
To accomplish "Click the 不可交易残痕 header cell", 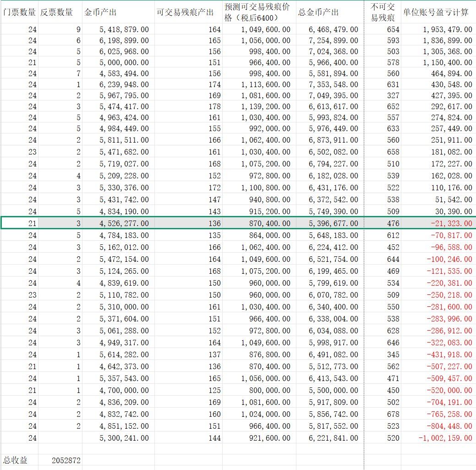I will (383, 12).
